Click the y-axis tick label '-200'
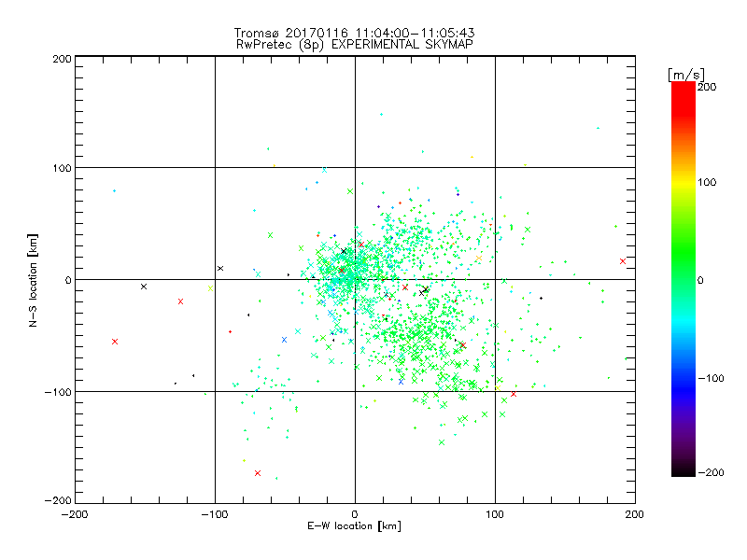This screenshot has height=560, width=747. (58, 500)
